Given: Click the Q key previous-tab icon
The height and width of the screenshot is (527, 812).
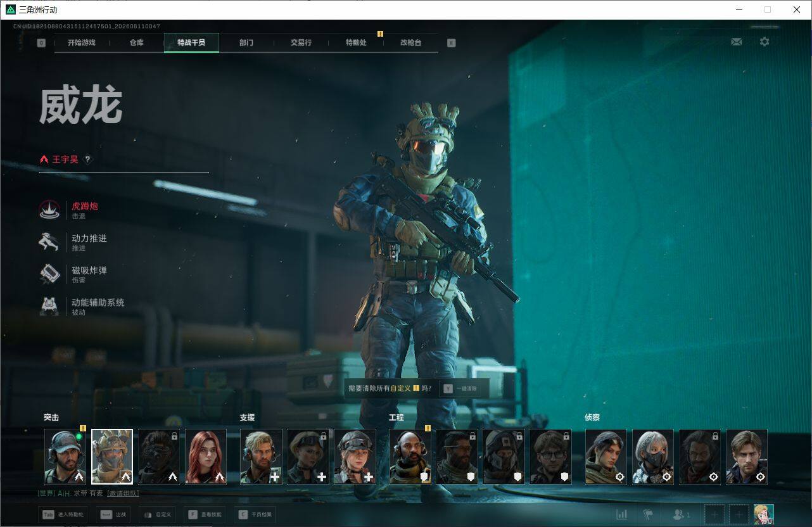Looking at the screenshot, I should coord(41,43).
